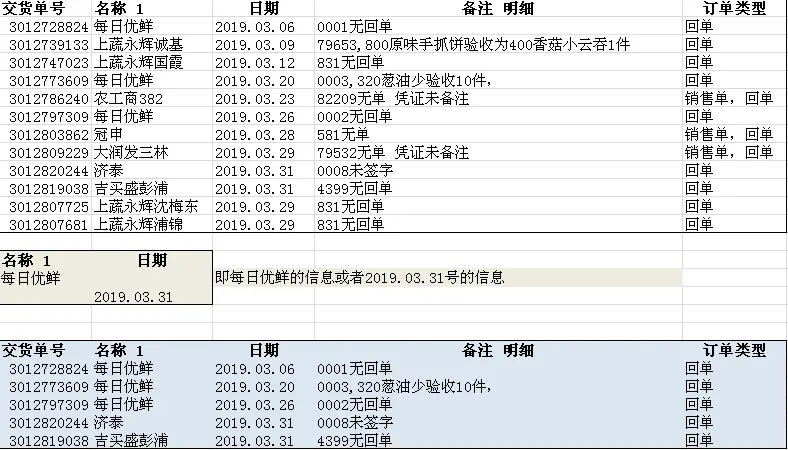Image resolution: width=788 pixels, height=450 pixels.
Task: Select delivery number 3012786240
Action: click(x=49, y=99)
